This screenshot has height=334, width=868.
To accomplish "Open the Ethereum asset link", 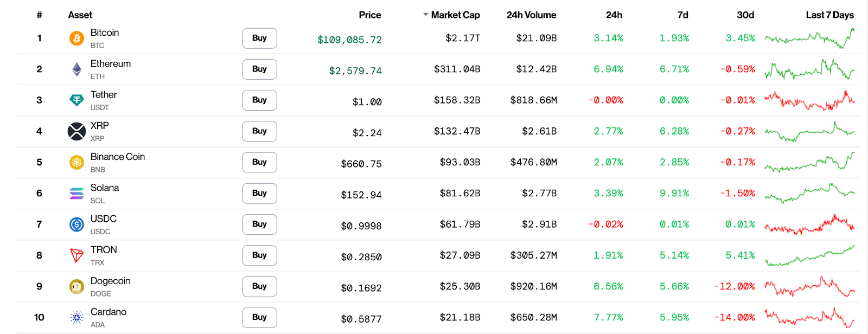I will [111, 64].
